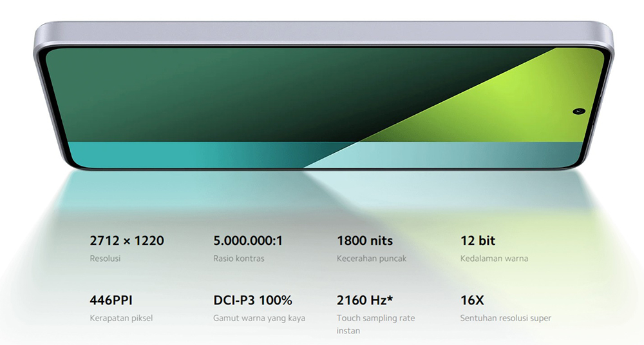
Task: Click the Rasio kontras label
Action: coord(239,259)
